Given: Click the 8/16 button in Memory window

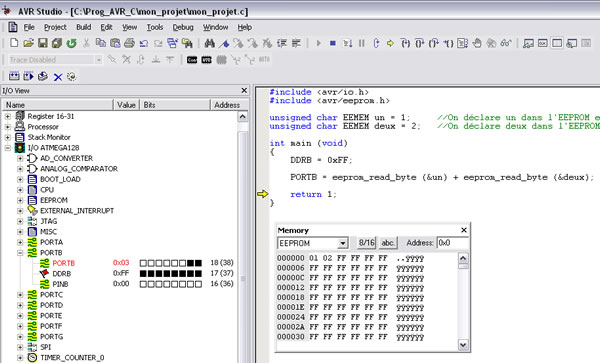Looking at the screenshot, I should 367,243.
